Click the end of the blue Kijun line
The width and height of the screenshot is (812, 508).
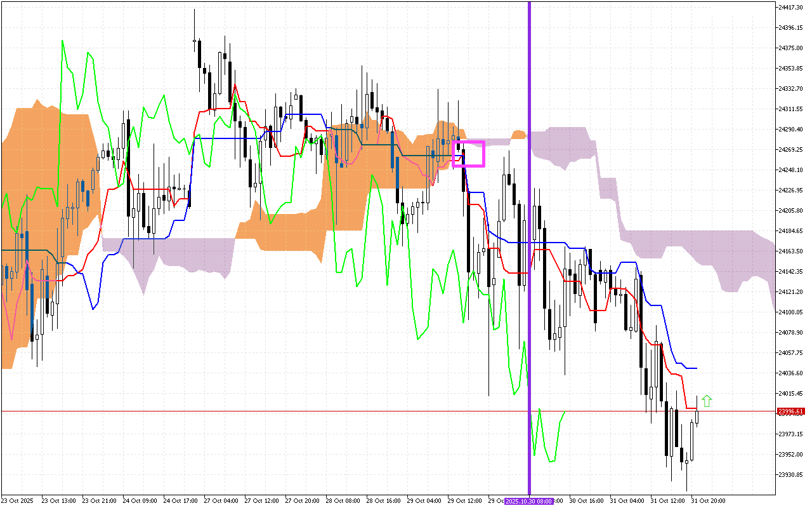(x=697, y=368)
